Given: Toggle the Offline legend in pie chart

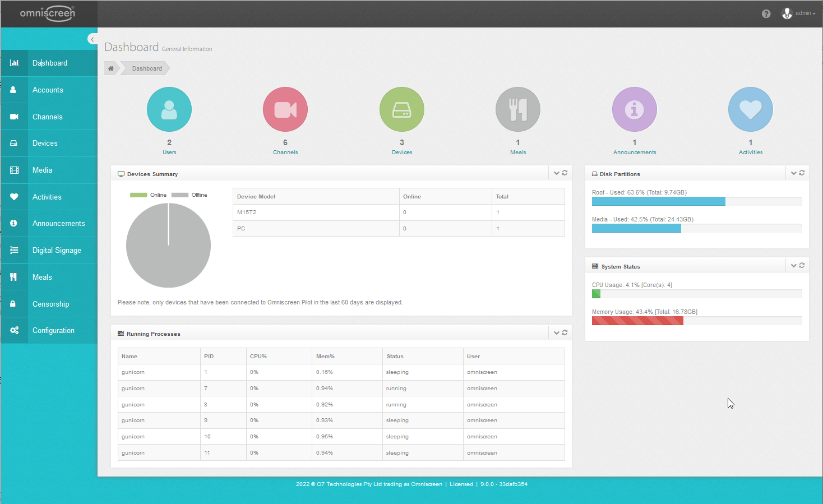Looking at the screenshot, I should (189, 195).
